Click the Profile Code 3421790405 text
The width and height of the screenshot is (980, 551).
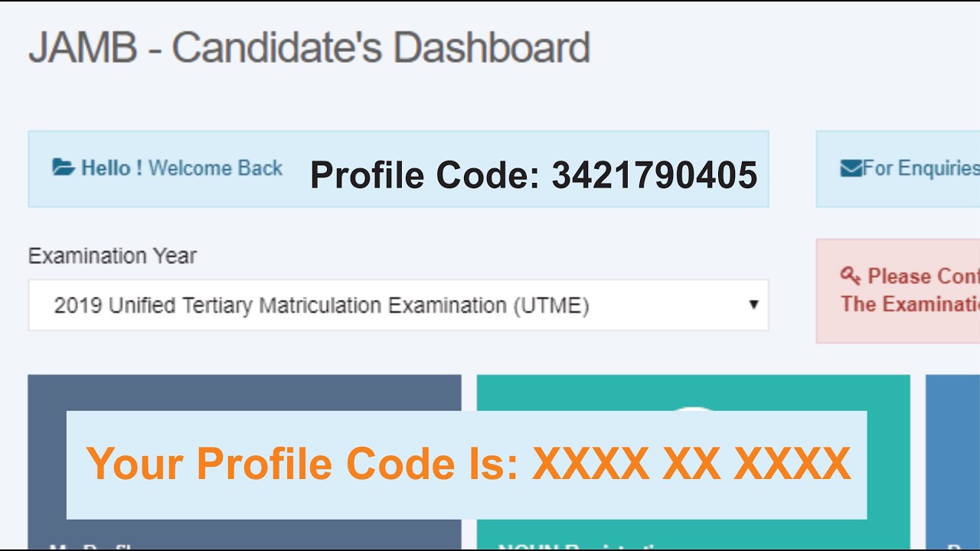pos(534,174)
